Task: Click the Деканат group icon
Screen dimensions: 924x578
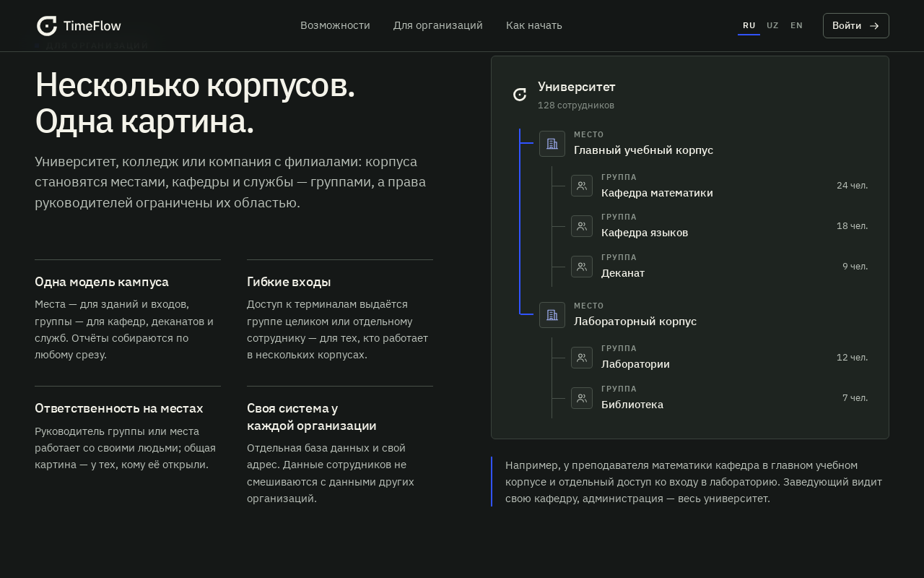Action: 582,267
